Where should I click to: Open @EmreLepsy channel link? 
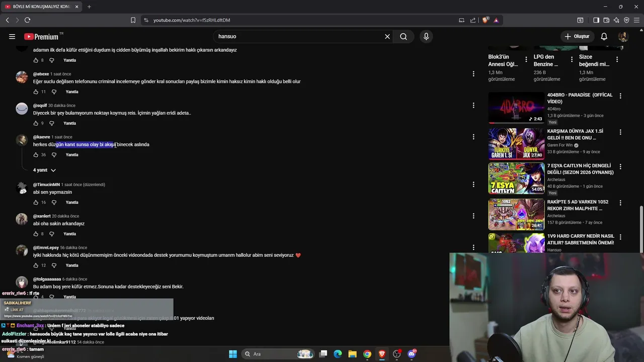(46, 247)
